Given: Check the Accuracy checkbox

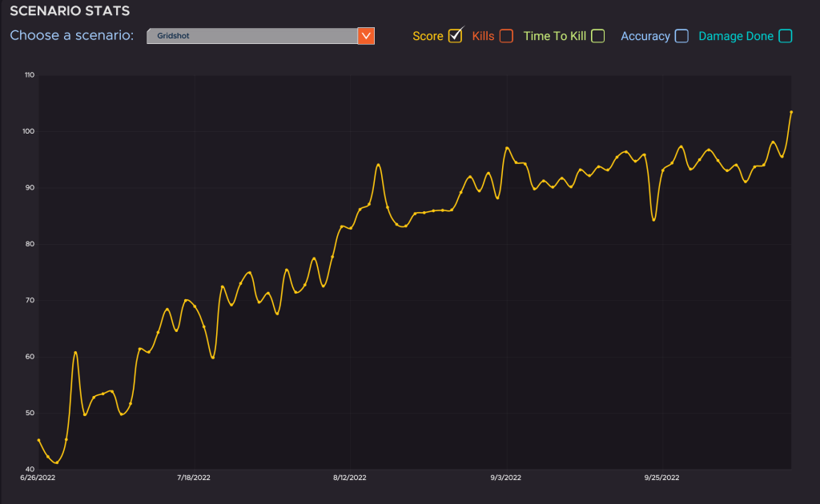Looking at the screenshot, I should click(x=681, y=36).
